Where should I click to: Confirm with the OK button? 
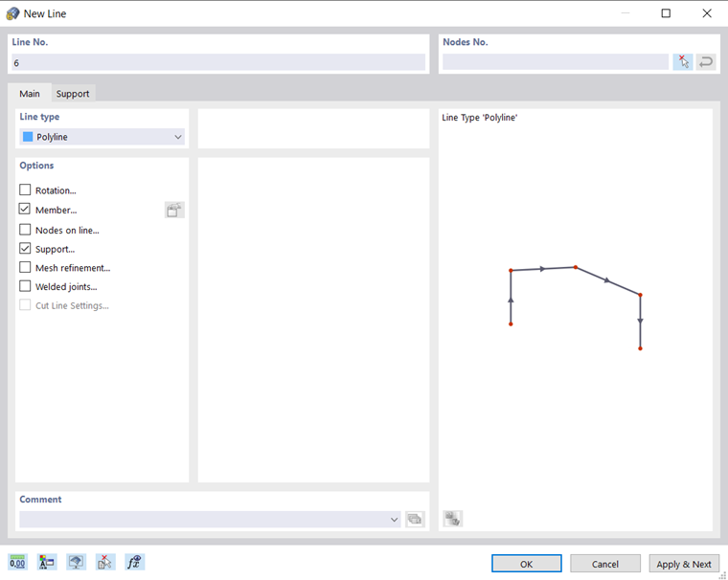coord(527,564)
